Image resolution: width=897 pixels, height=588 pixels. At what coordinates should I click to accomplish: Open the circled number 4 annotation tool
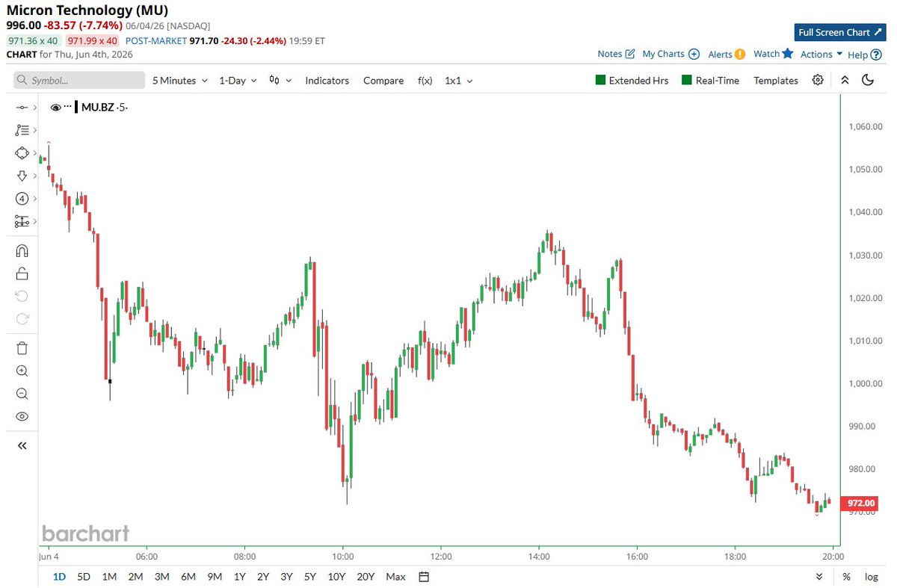tap(22, 199)
